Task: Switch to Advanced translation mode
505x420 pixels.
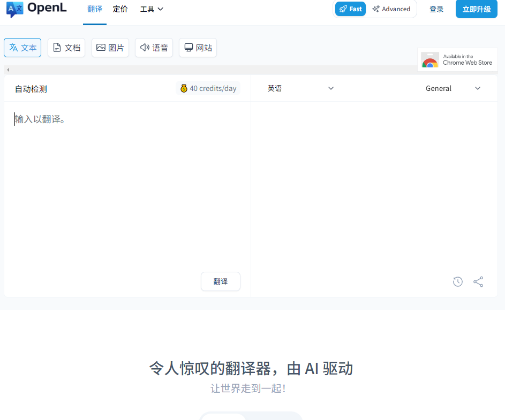Action: coord(391,9)
